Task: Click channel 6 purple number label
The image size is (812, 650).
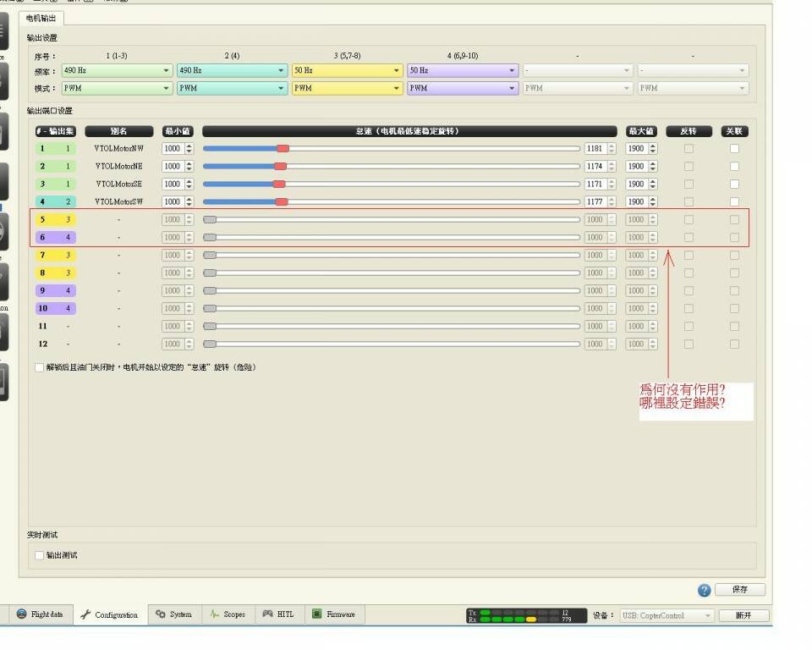Action: (x=56, y=237)
